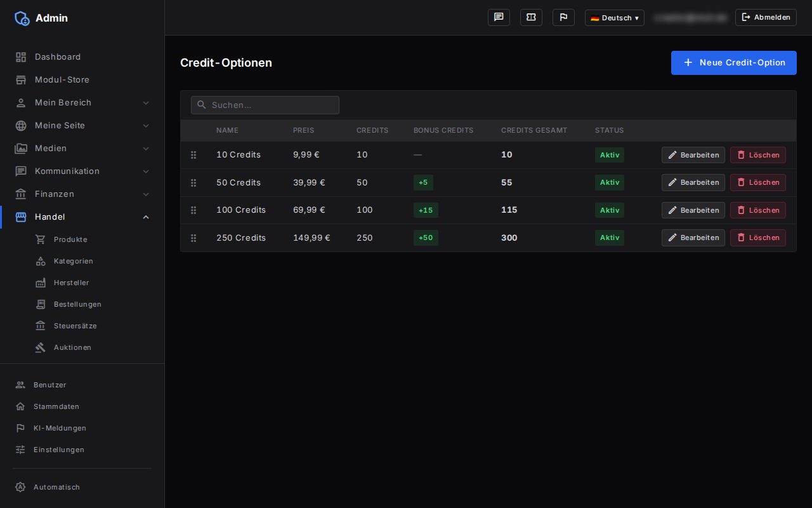812x508 pixels.
Task: Expand the Kommunikation chevron
Action: [146, 171]
